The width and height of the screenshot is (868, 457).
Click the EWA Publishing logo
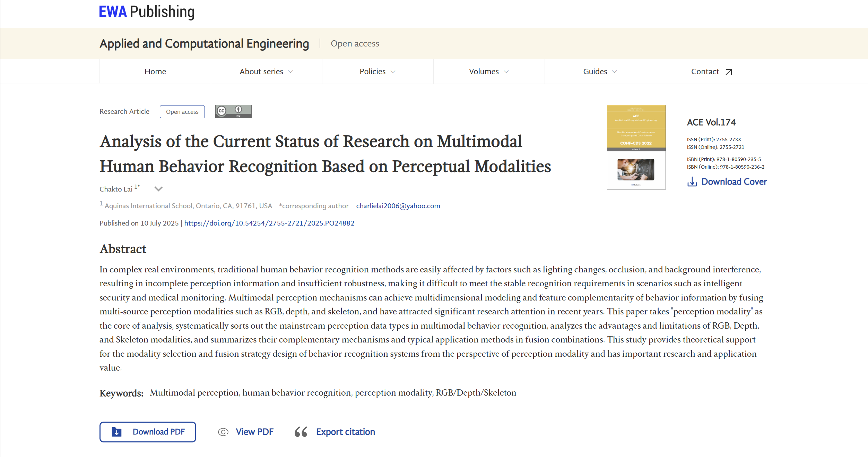pyautogui.click(x=147, y=12)
